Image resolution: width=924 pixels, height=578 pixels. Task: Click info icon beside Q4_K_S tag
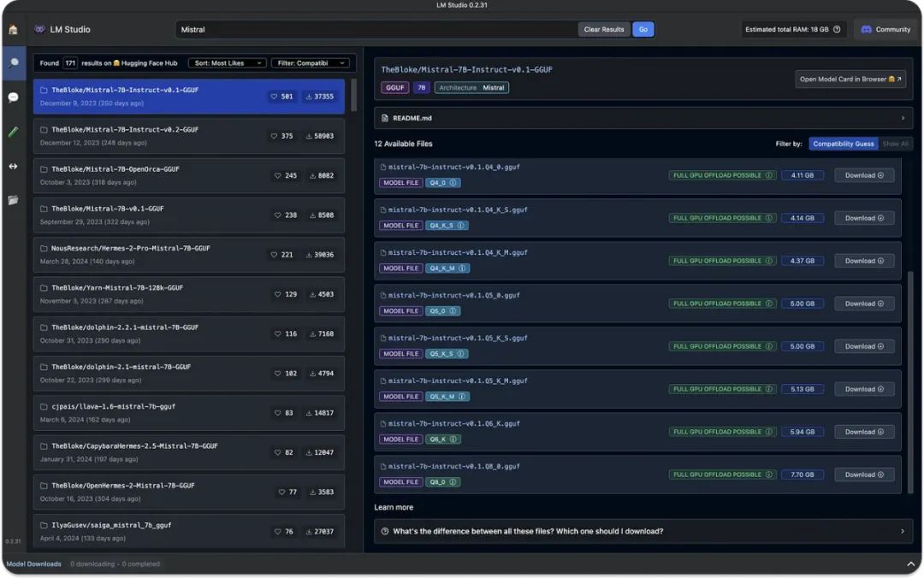[x=461, y=226]
